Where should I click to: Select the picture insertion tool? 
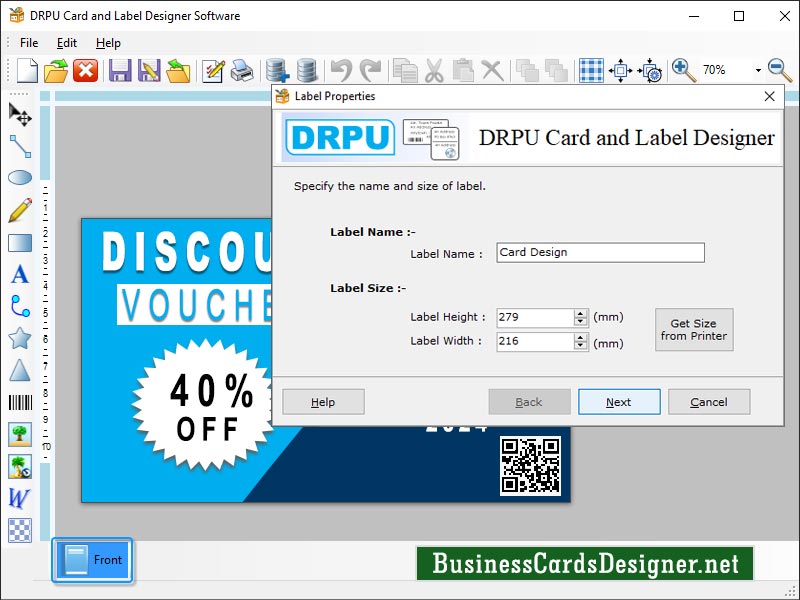18,434
